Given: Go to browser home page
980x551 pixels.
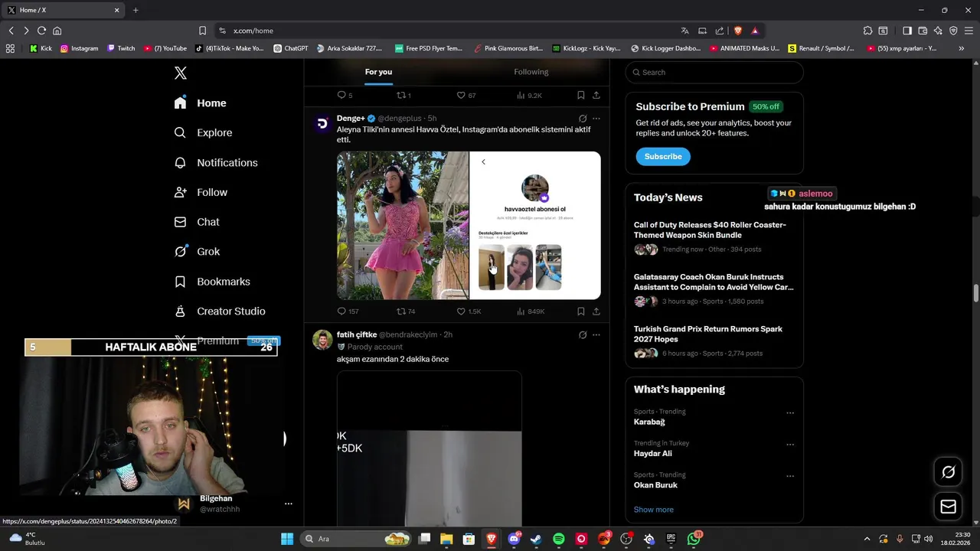Looking at the screenshot, I should pos(57,31).
